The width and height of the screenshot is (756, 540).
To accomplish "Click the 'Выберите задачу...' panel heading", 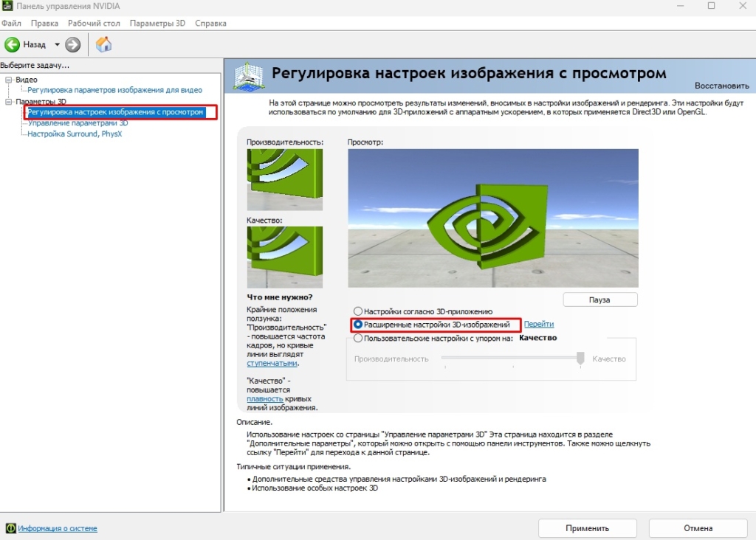I will pos(35,65).
